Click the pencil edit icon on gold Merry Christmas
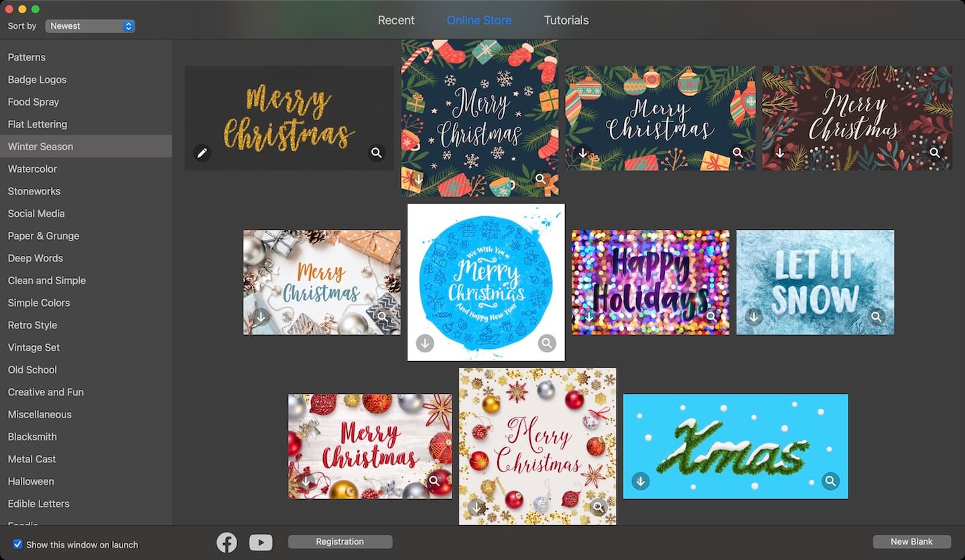 click(x=202, y=153)
